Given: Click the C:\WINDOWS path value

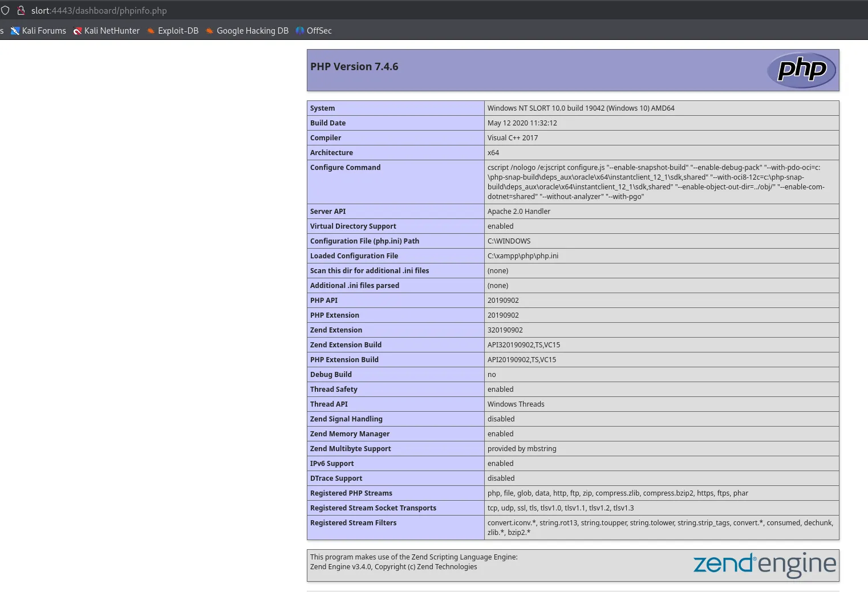Looking at the screenshot, I should [509, 241].
